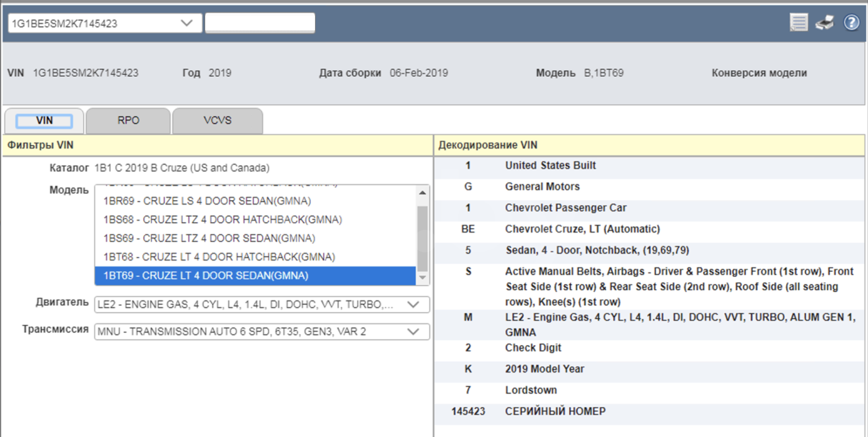
Task: Click the Фильтры VIN panel header
Action: (x=218, y=146)
